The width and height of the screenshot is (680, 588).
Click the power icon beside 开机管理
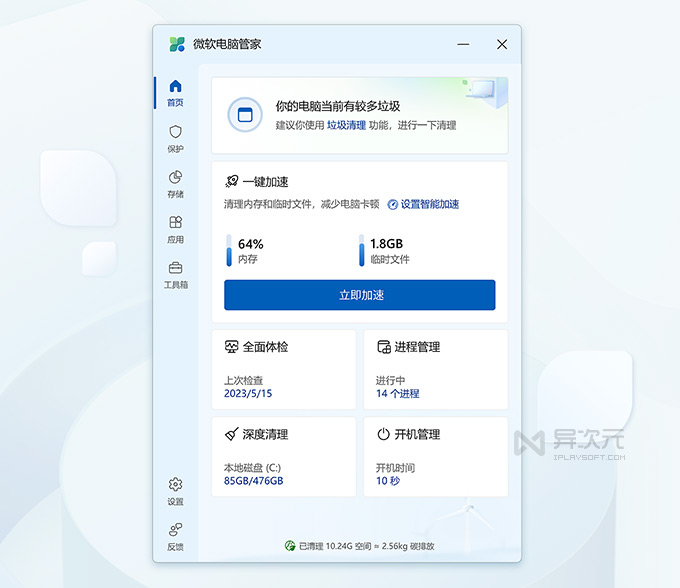point(383,434)
